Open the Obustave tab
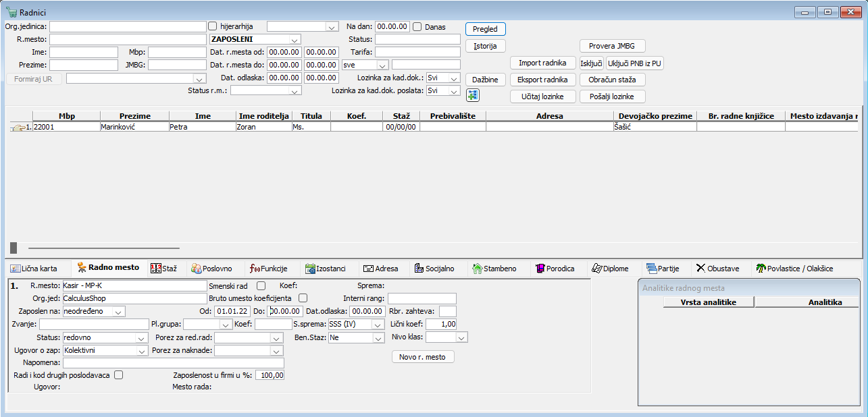Screen dimensions: 868x417 [717, 269]
